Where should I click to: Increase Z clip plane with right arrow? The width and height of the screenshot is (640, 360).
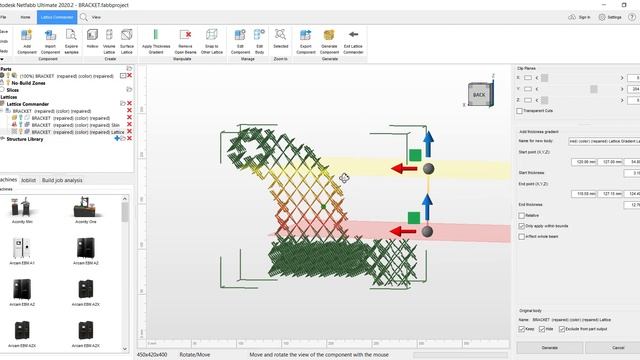[x=622, y=100]
